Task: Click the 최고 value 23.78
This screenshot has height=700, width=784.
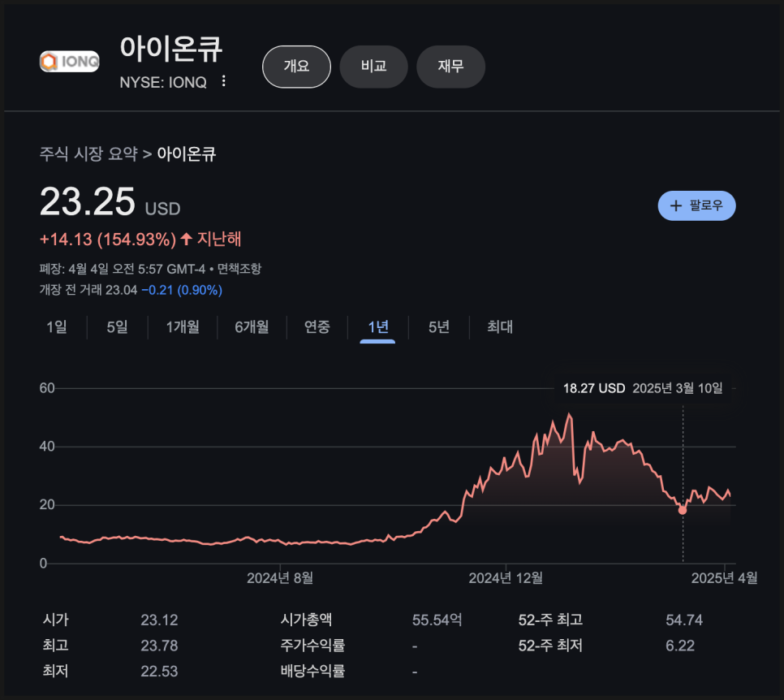Action: click(159, 646)
